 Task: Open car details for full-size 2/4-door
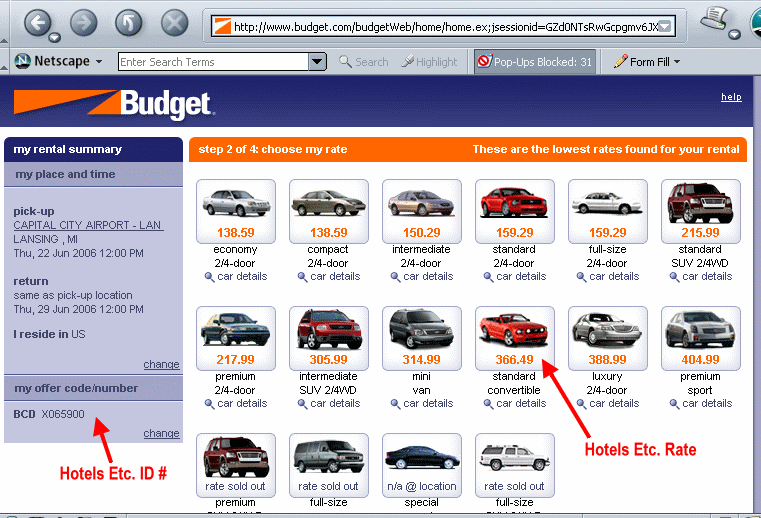(608, 277)
